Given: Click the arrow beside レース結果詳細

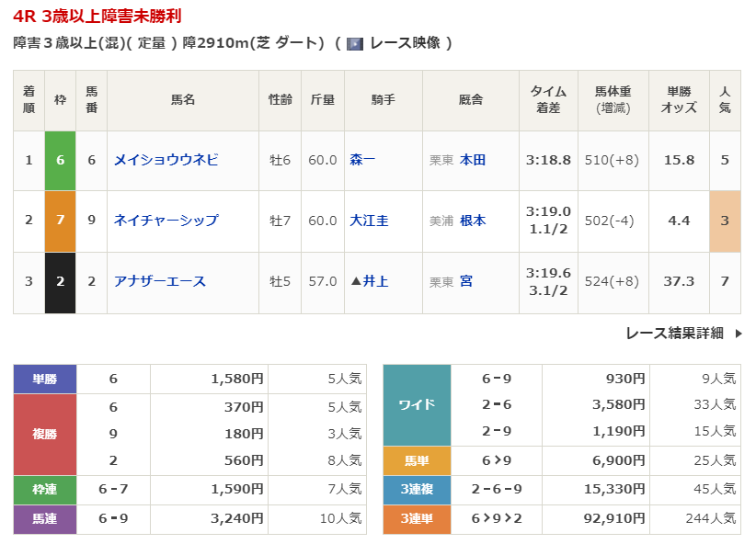Looking at the screenshot, I should tap(738, 334).
